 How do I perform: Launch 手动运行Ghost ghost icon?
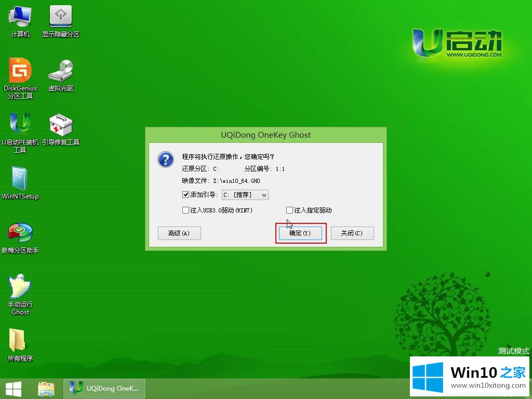20,295
